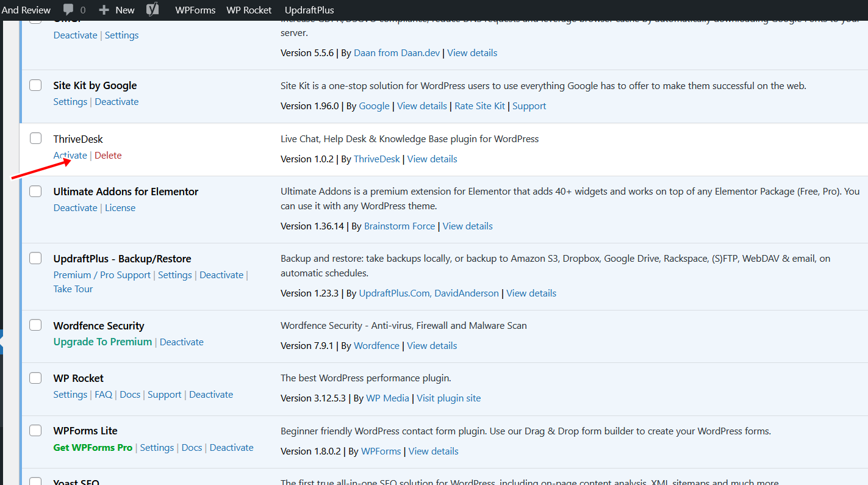The height and width of the screenshot is (485, 868).
Task: Click Wordfence Upgrade To Premium
Action: click(102, 342)
